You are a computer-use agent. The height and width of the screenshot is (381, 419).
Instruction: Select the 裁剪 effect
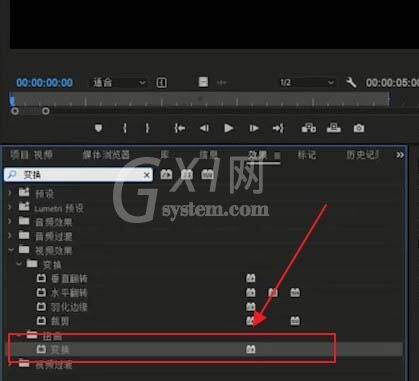click(60, 321)
